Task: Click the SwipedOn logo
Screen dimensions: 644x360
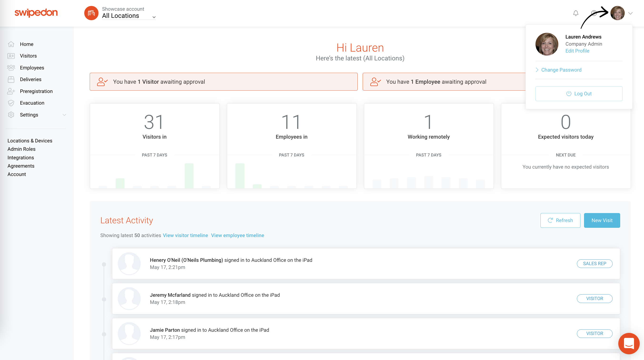Action: 36,13
